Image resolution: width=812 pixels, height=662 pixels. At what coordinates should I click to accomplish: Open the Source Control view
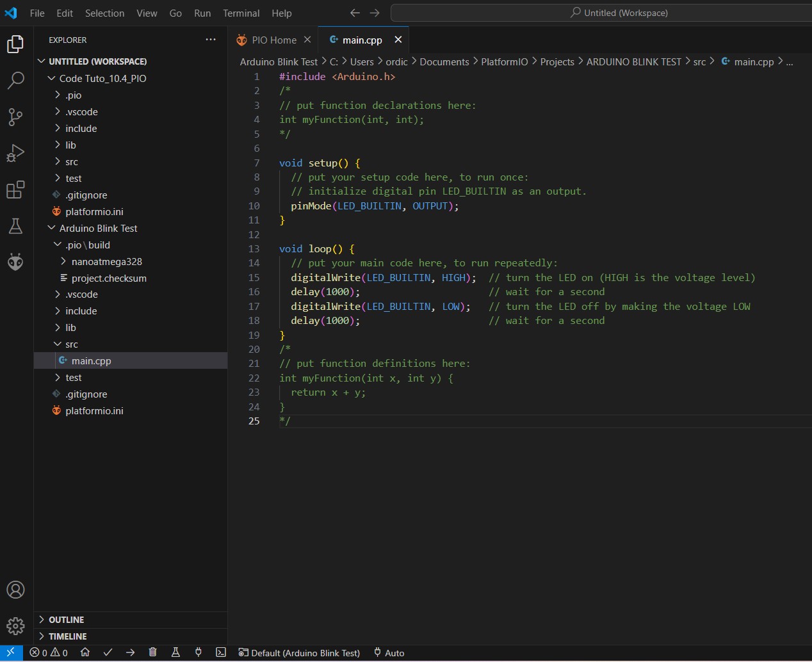pos(15,117)
